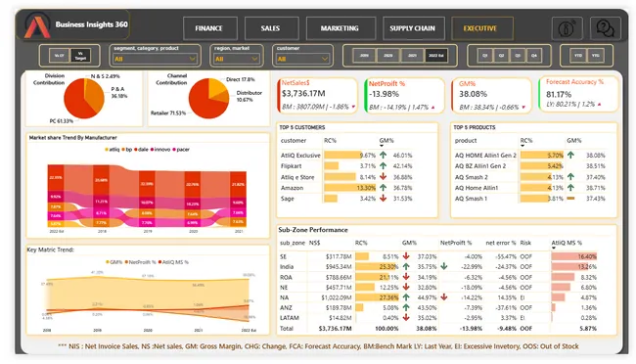Click green up arrow for AQ Smash 2

click(x=570, y=177)
